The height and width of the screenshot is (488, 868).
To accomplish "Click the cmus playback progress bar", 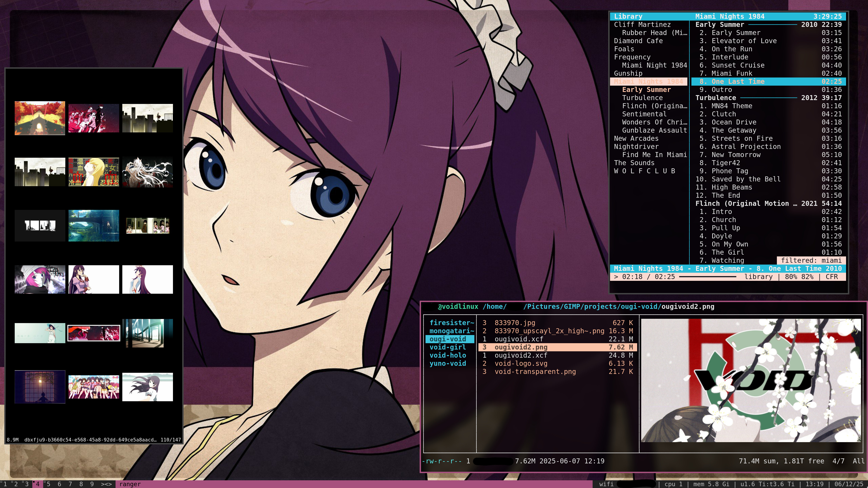I will [708, 277].
